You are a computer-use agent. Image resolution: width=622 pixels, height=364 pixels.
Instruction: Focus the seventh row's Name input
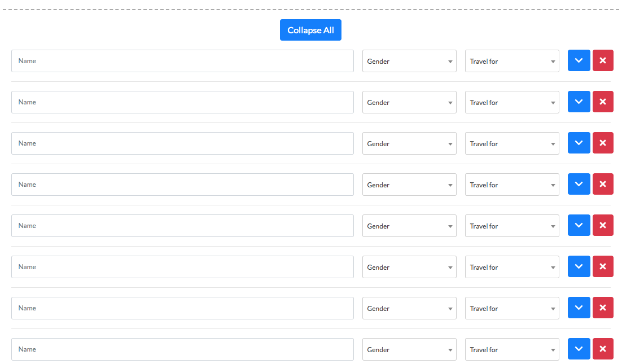182,309
